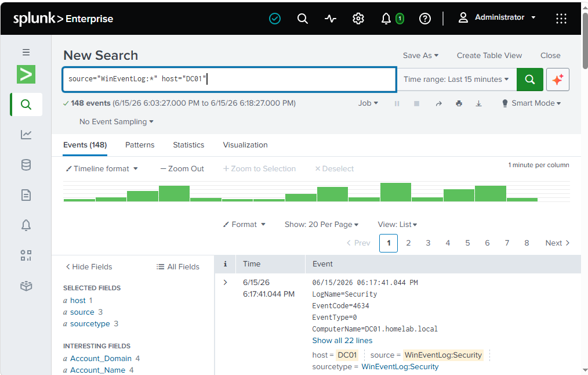588x375 pixels.
Task: Click the WinEventLog:Security sourcetype value
Action: [x=400, y=367]
